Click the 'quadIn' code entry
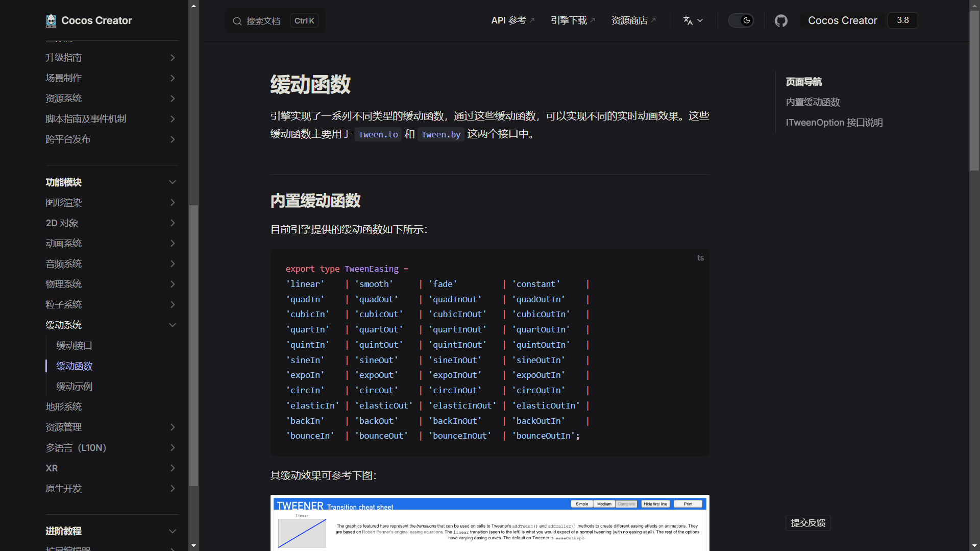Screen dimensions: 980x551 (305, 299)
